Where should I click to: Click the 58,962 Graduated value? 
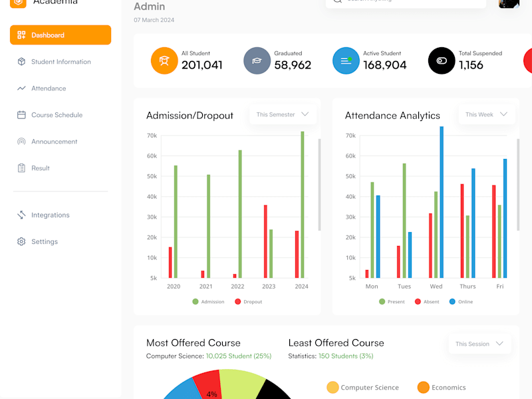pos(293,65)
